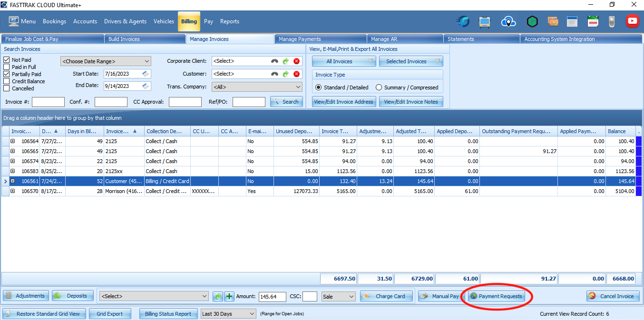The image size is (644, 320).
Task: Click green refresh arrow beside card select
Action: pos(217,296)
